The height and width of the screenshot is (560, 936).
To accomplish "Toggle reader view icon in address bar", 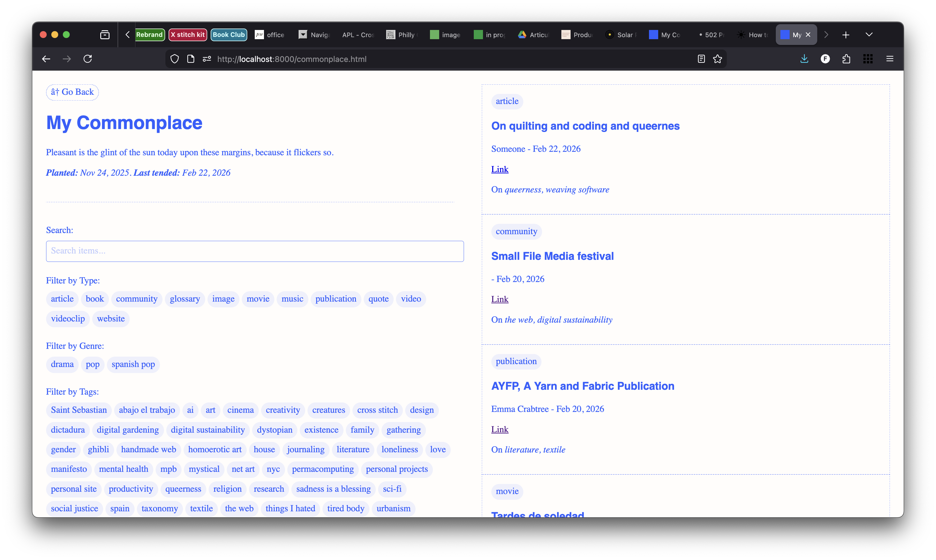I will 701,59.
